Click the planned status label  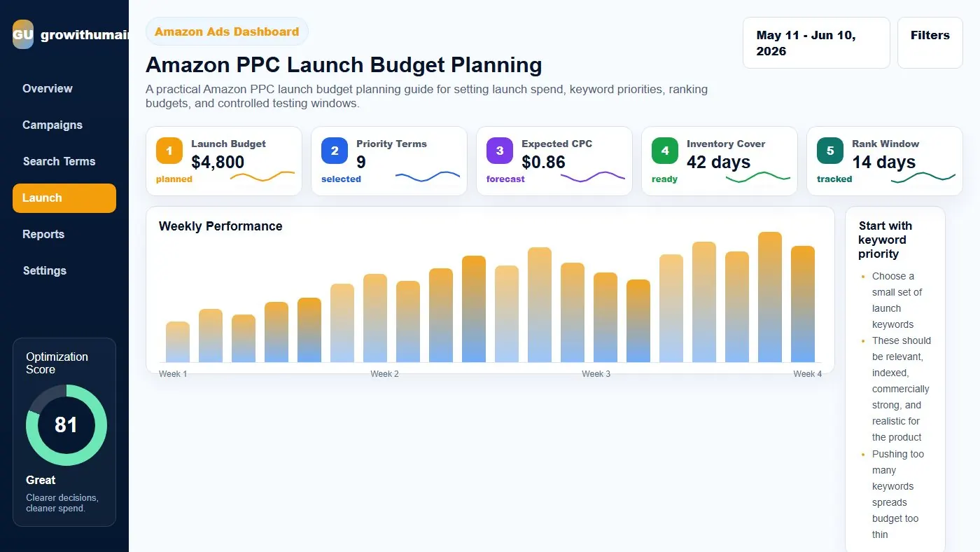(x=174, y=179)
